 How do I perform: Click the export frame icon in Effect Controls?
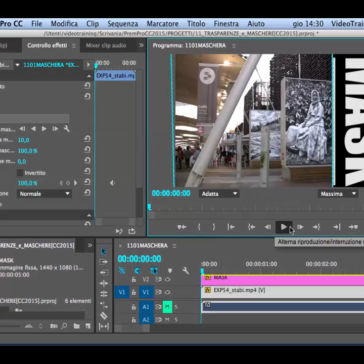[x=132, y=231]
